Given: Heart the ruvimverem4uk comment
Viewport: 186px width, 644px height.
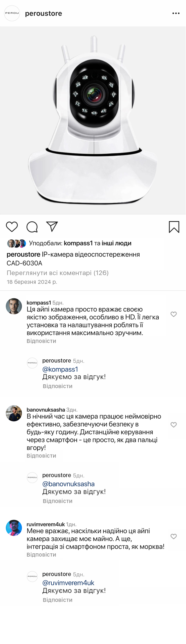Looking at the screenshot, I should [x=174, y=536].
